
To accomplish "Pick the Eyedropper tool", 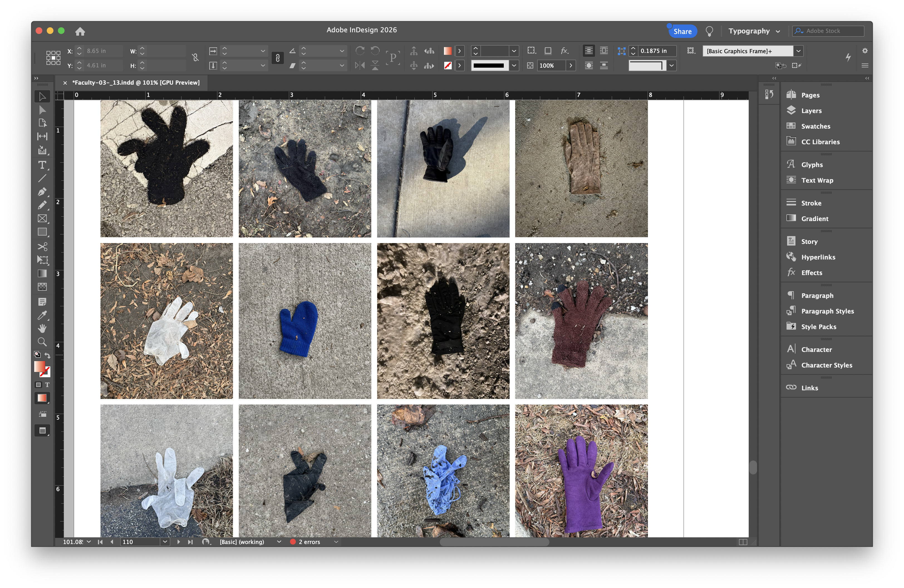I will pos(42,315).
